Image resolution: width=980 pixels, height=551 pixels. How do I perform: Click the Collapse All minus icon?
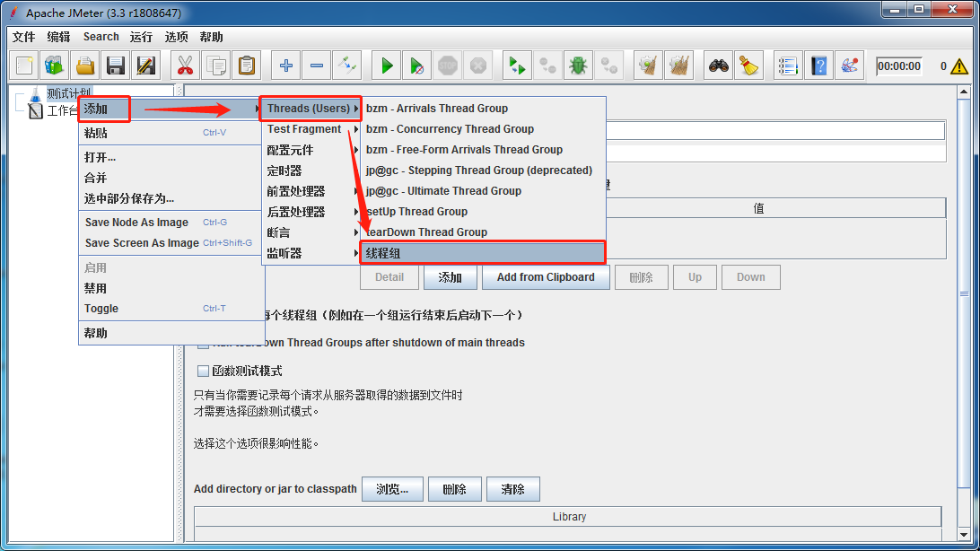pos(317,66)
